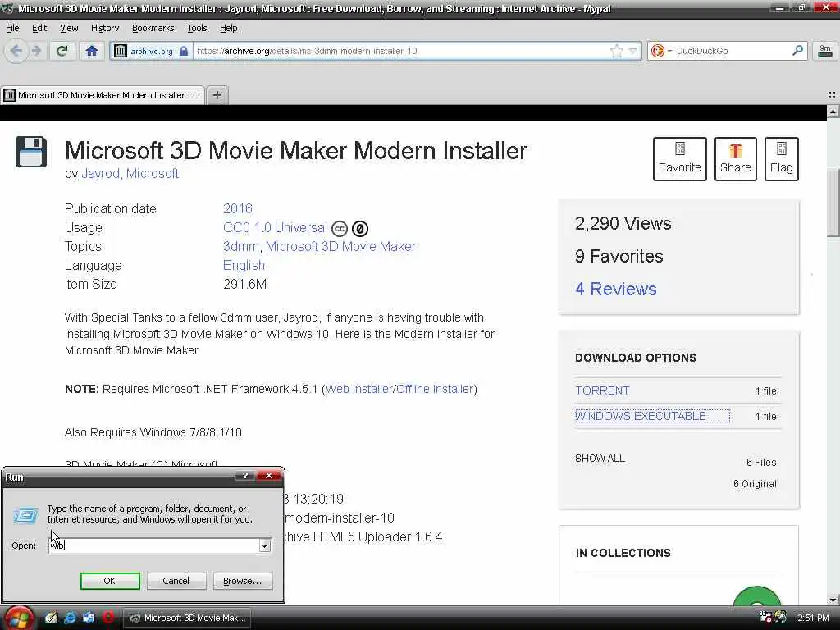
Task: Click Browse... in the Run dialog
Action: click(243, 581)
